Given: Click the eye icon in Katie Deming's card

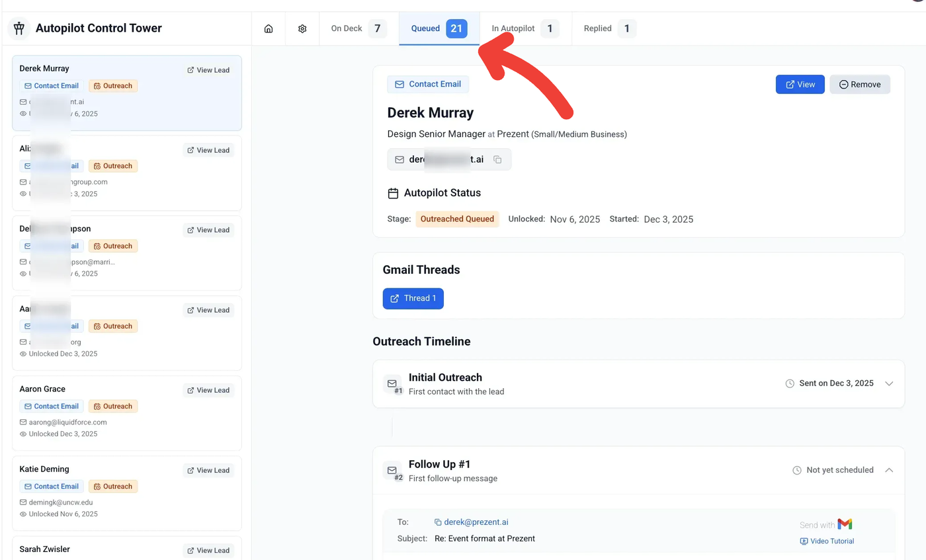Looking at the screenshot, I should click(23, 514).
